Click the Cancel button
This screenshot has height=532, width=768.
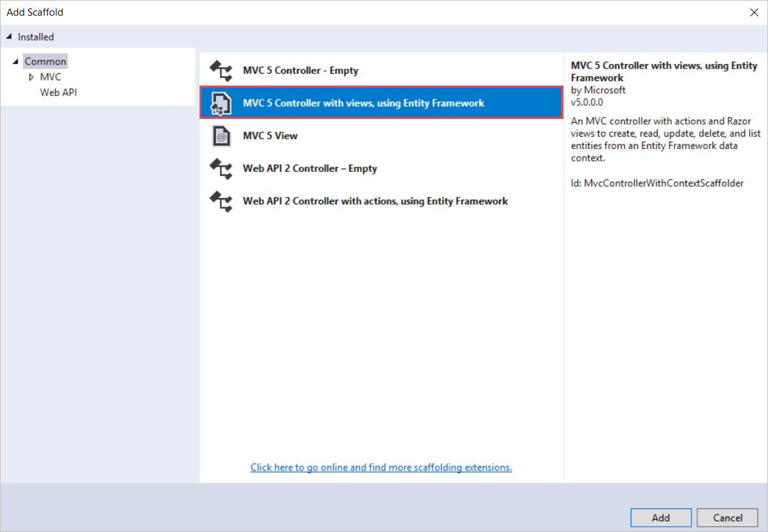tap(727, 517)
